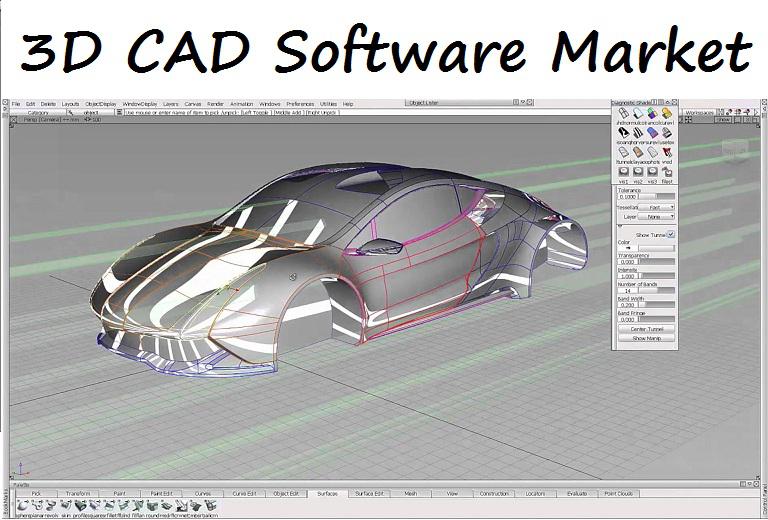This screenshot has width=768, height=520.
Task: Adjust the Number of Bands slider
Action: tap(657, 291)
